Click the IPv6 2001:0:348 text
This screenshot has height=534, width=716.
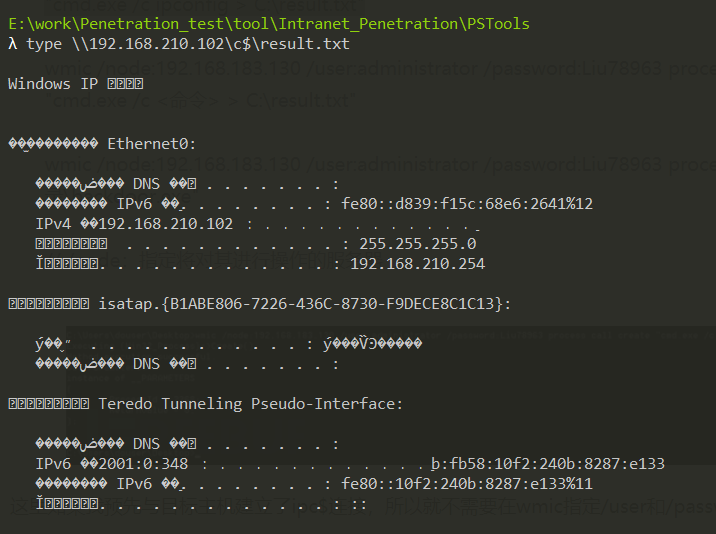(112, 464)
